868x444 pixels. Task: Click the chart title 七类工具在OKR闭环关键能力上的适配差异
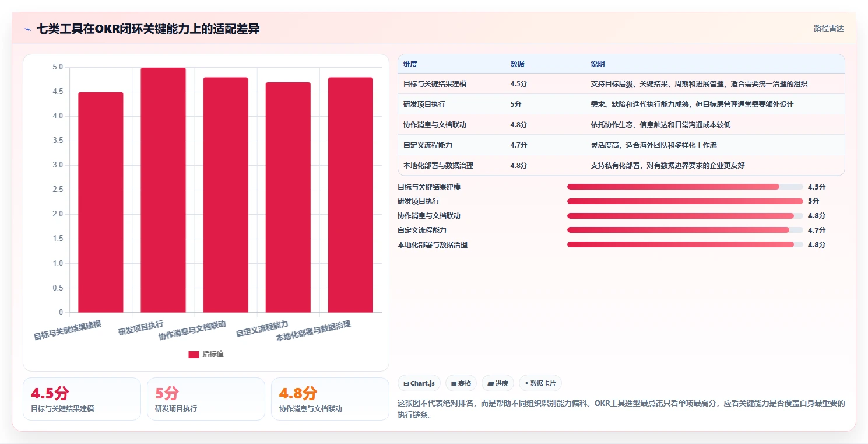point(148,29)
